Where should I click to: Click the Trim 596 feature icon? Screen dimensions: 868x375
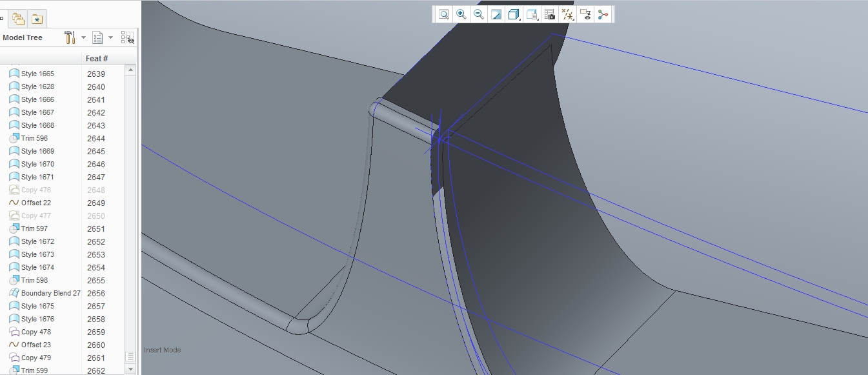click(14, 138)
